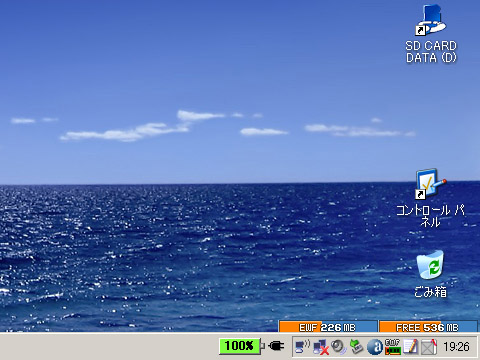Click the AC power plug indicator
The width and height of the screenshot is (480, 360).
point(276,346)
